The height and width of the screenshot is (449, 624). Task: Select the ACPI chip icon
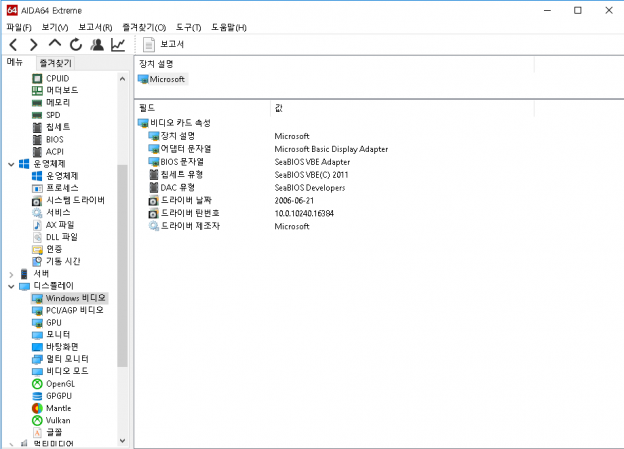point(37,152)
